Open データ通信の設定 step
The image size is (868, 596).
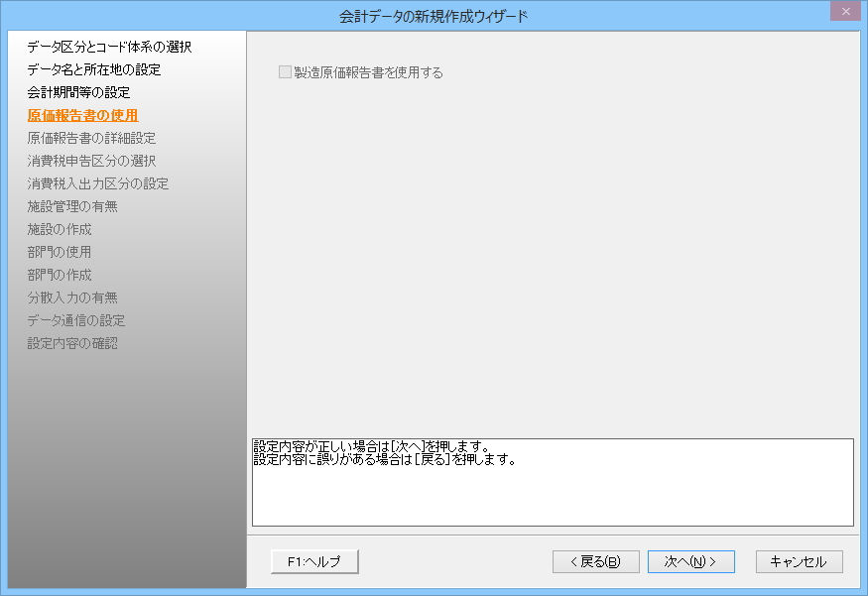pyautogui.click(x=76, y=320)
